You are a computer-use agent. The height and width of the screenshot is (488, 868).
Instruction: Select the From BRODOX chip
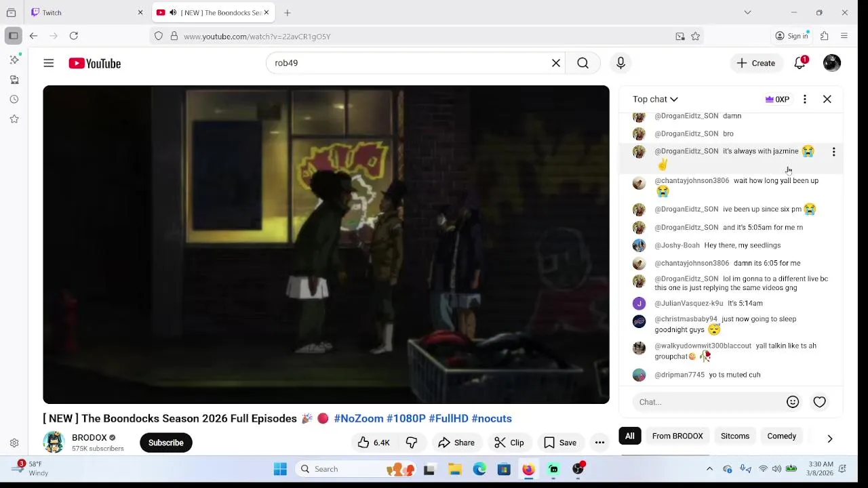coord(677,436)
